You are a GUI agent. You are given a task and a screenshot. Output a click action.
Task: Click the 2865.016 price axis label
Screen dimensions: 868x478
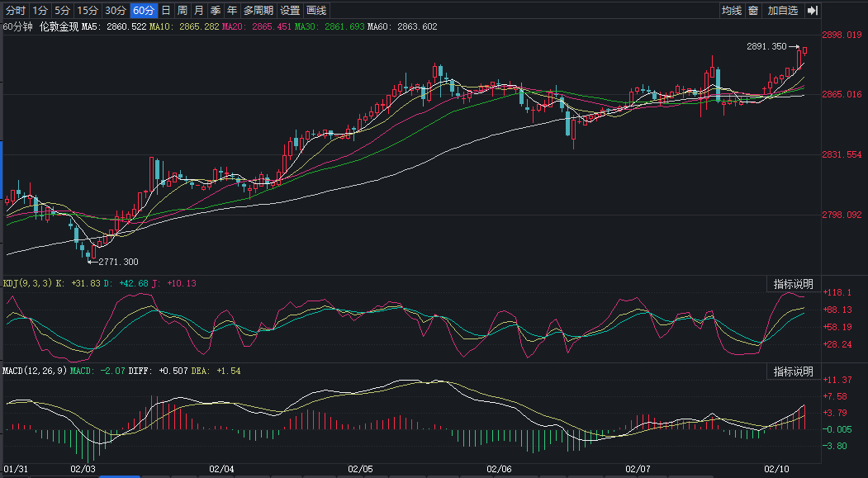point(842,95)
